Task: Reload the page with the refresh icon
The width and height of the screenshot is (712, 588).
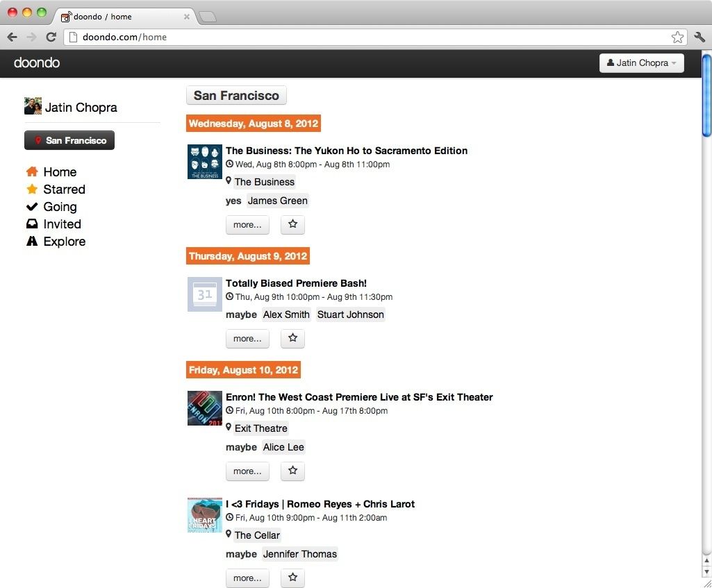Action: pyautogui.click(x=51, y=37)
